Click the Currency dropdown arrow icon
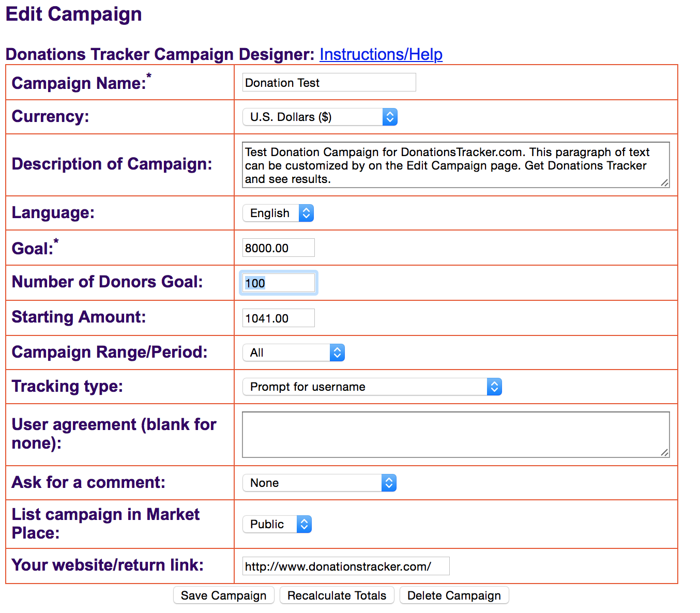 [390, 117]
